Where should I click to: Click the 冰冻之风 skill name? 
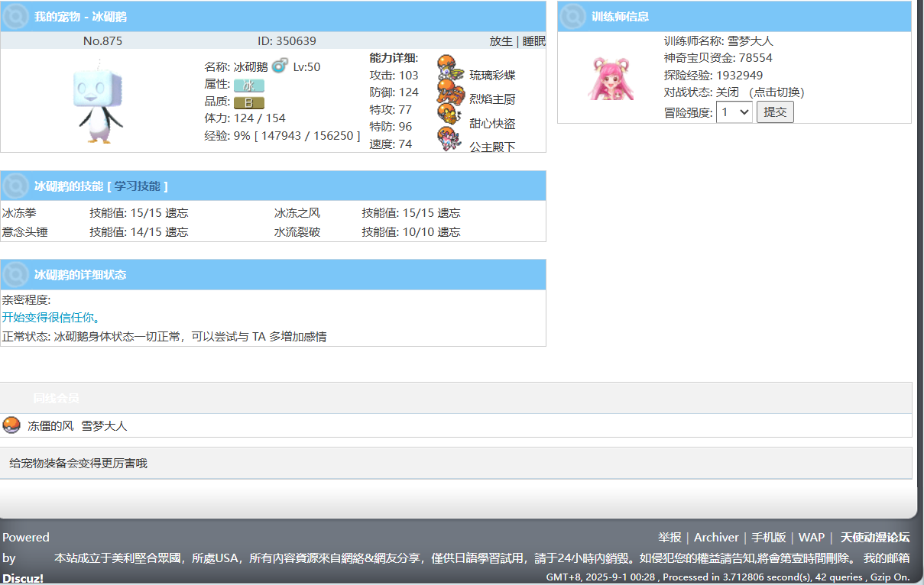(297, 213)
